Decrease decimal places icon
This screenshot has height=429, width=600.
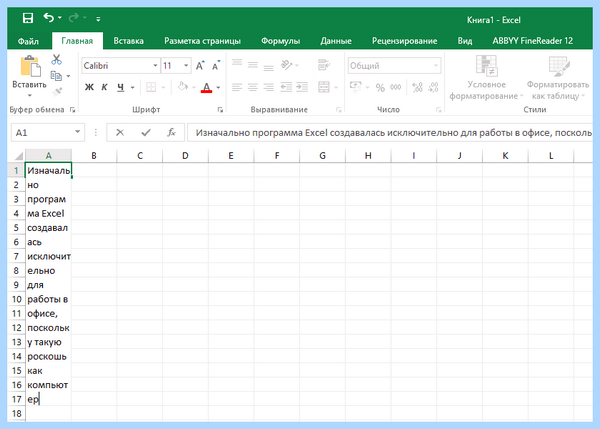click(x=433, y=88)
